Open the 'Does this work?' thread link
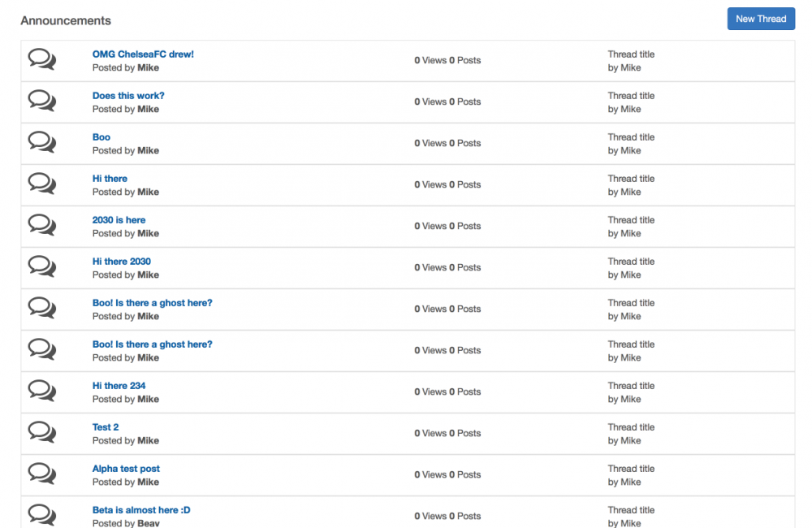This screenshot has height=528, width=812. pyautogui.click(x=128, y=95)
